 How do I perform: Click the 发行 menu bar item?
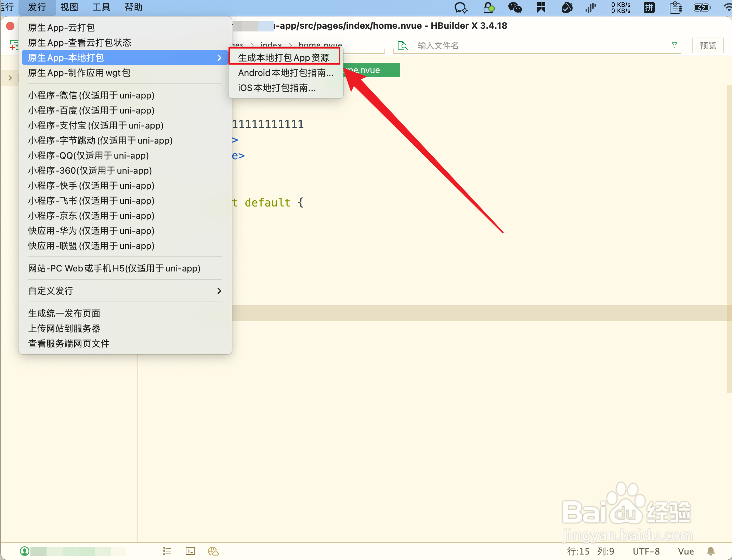(37, 7)
